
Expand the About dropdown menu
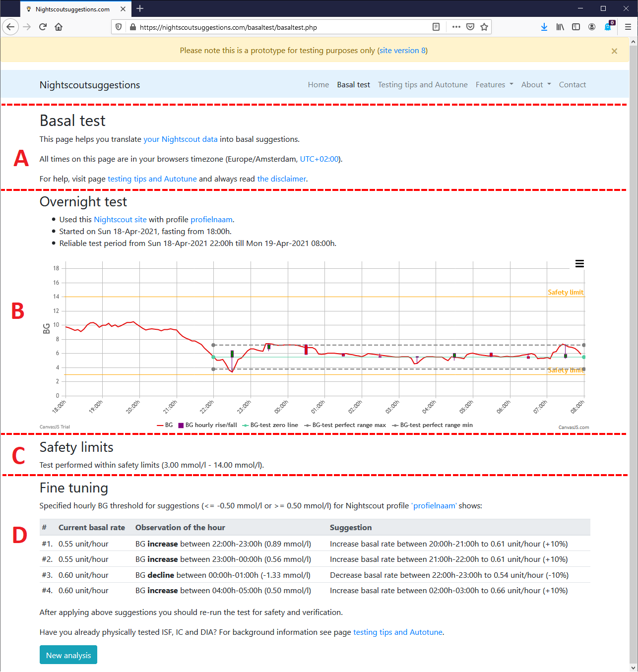(x=536, y=85)
